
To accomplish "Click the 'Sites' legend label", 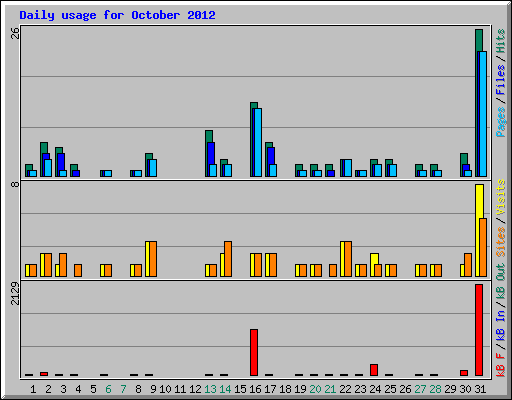I will [x=501, y=242].
